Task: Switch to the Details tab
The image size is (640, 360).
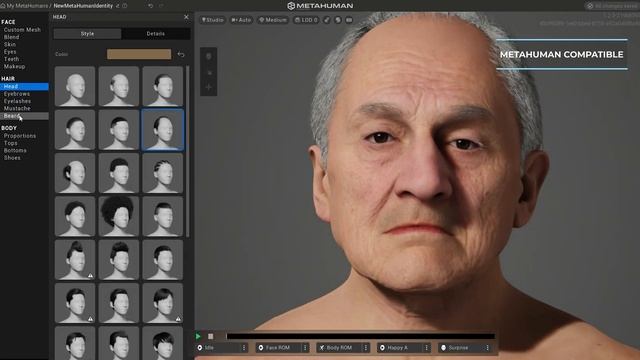Action: [x=156, y=34]
